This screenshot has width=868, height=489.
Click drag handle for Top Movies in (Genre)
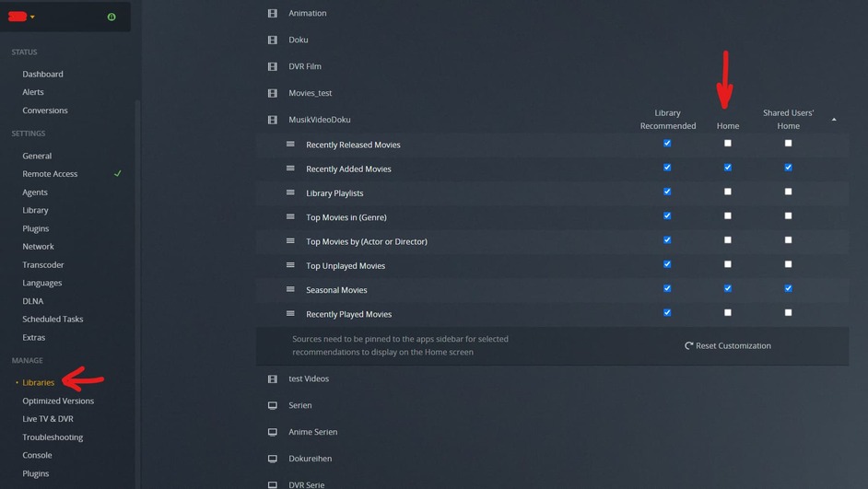[x=290, y=216]
